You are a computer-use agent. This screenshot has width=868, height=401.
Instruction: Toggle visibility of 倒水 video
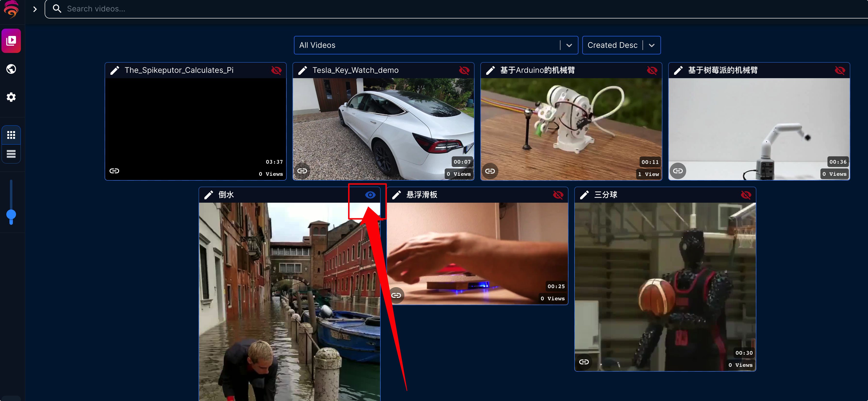tap(370, 195)
